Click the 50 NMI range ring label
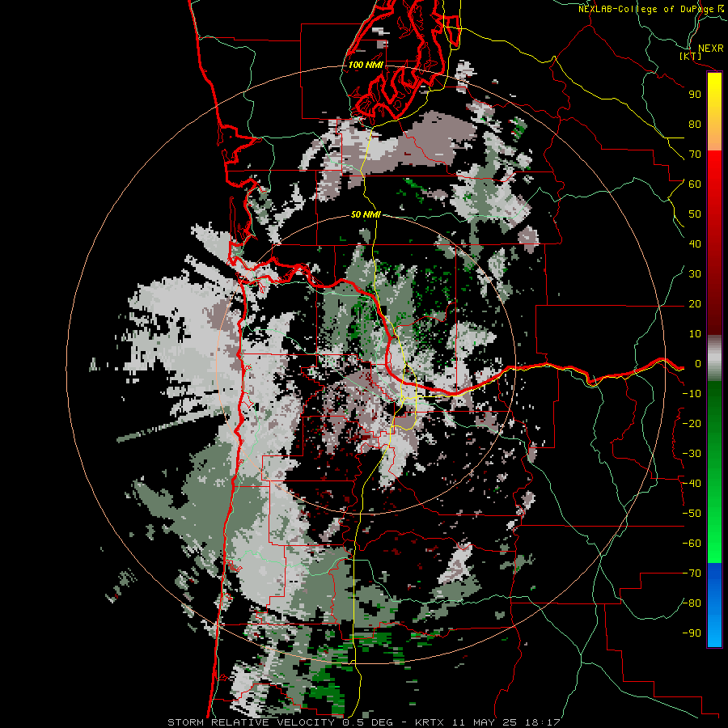728x728 pixels. tap(366, 214)
